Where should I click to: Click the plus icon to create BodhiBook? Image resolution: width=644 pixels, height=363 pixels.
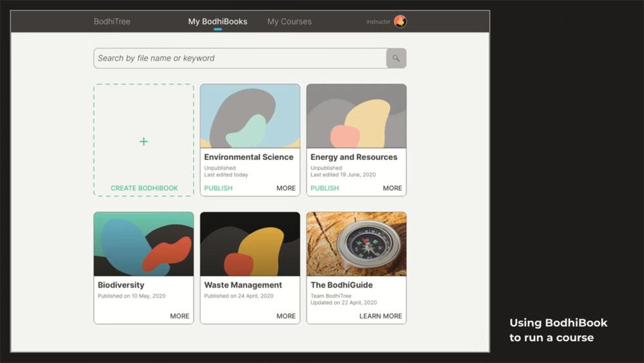(x=144, y=141)
